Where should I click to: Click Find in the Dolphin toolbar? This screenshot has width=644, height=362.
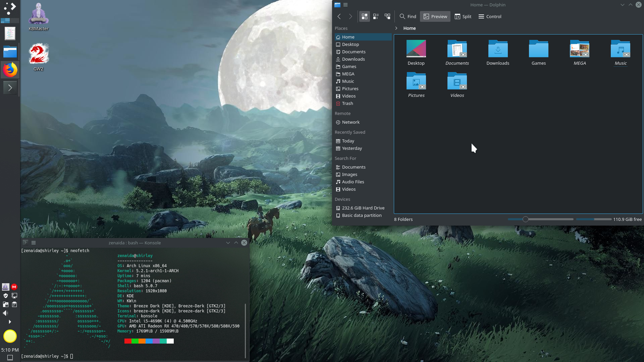pyautogui.click(x=408, y=16)
